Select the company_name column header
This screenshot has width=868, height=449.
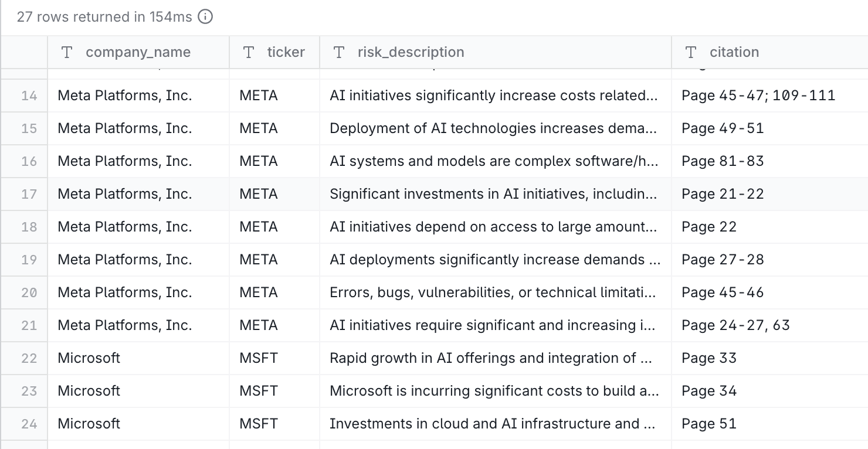[138, 52]
